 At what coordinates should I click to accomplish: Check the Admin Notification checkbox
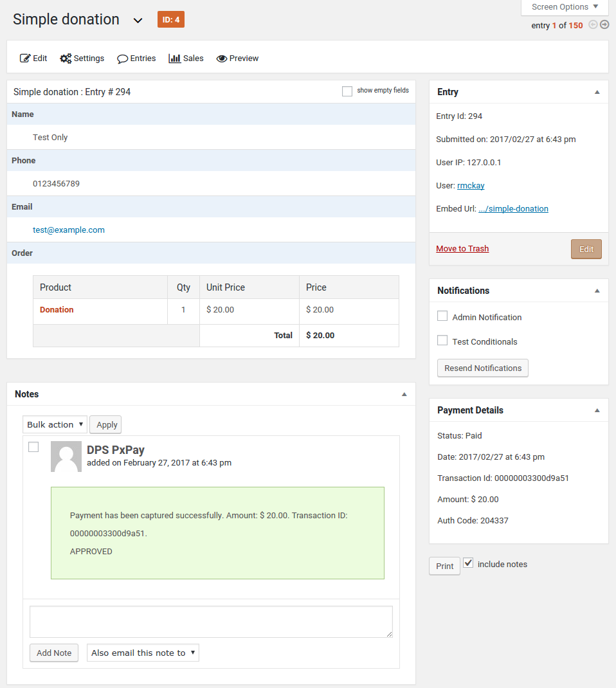click(x=442, y=316)
